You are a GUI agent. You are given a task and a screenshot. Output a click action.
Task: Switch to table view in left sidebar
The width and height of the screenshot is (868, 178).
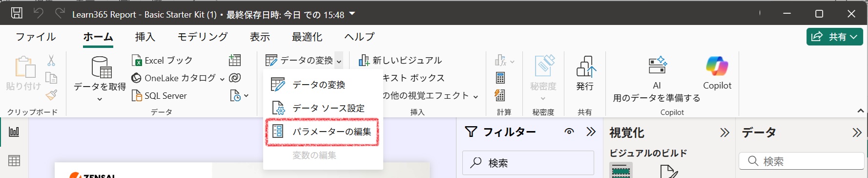click(14, 160)
